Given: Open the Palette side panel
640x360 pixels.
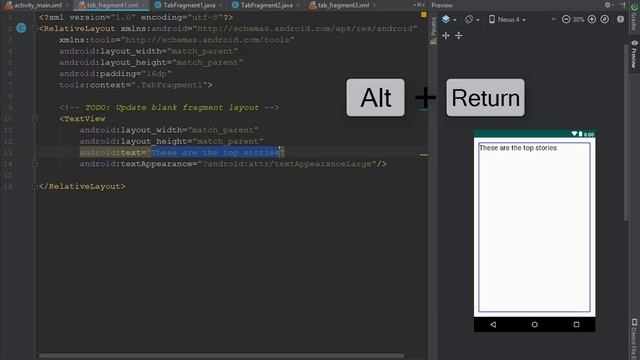Looking at the screenshot, I should [433, 31].
